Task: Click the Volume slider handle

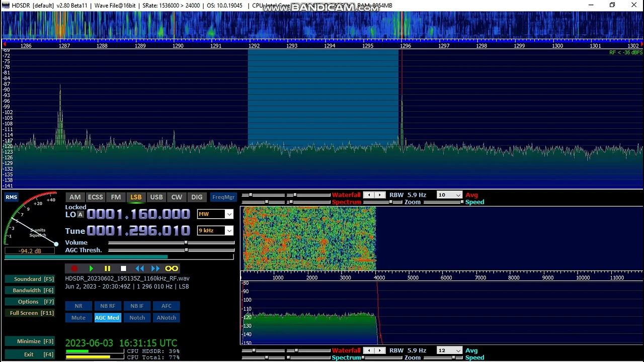Action: point(186,243)
